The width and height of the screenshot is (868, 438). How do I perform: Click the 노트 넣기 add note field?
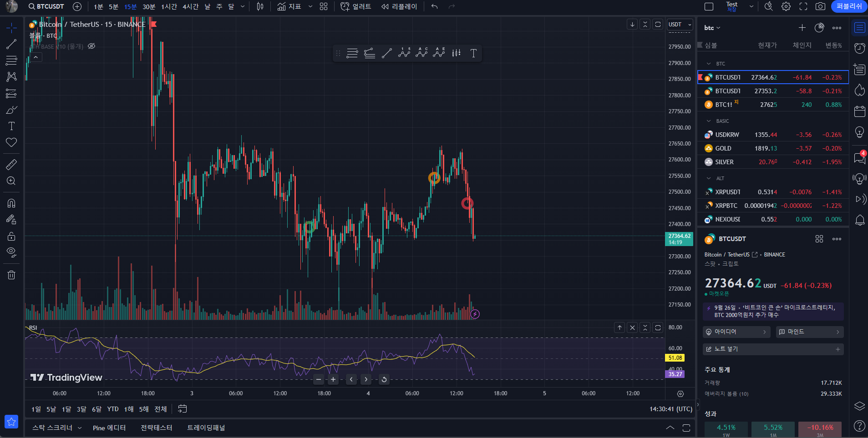[773, 349]
